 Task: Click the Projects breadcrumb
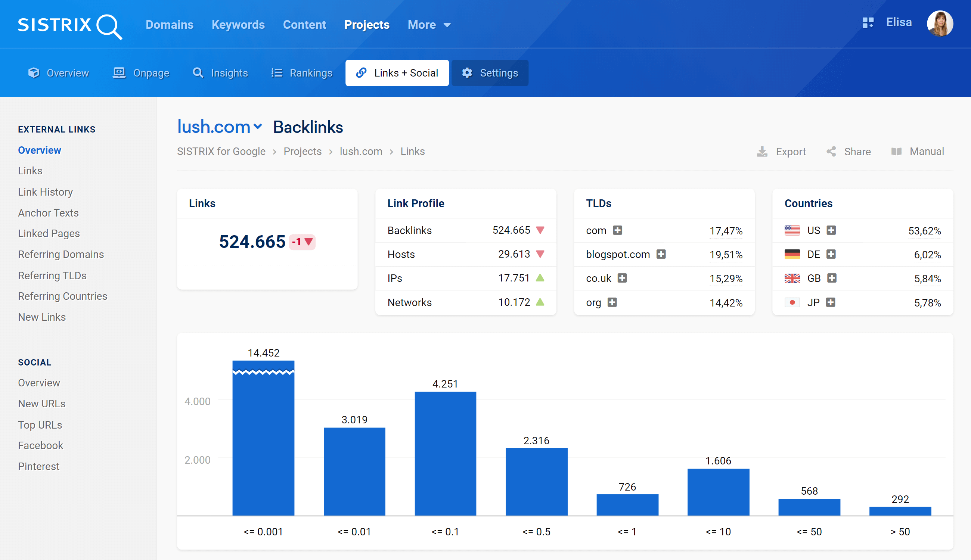[x=303, y=152]
